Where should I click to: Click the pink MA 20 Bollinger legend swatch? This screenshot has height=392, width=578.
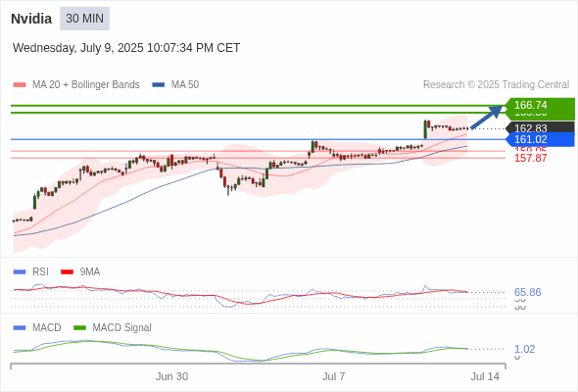[20, 85]
